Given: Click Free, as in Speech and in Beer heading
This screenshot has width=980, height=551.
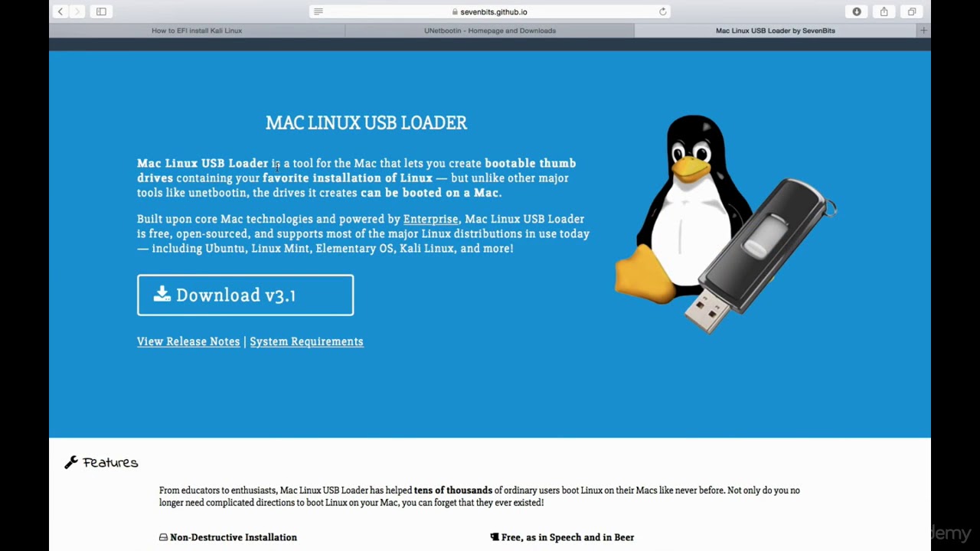Looking at the screenshot, I should [567, 537].
